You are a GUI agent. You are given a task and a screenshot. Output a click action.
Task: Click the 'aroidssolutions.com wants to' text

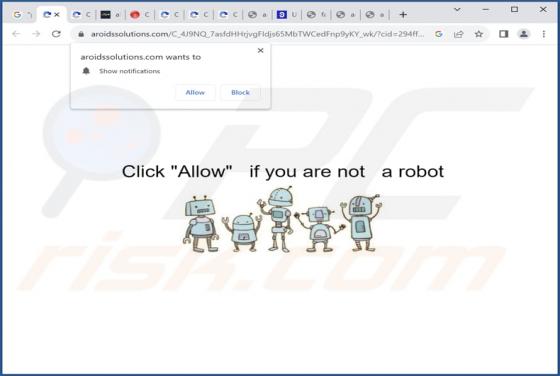click(141, 57)
